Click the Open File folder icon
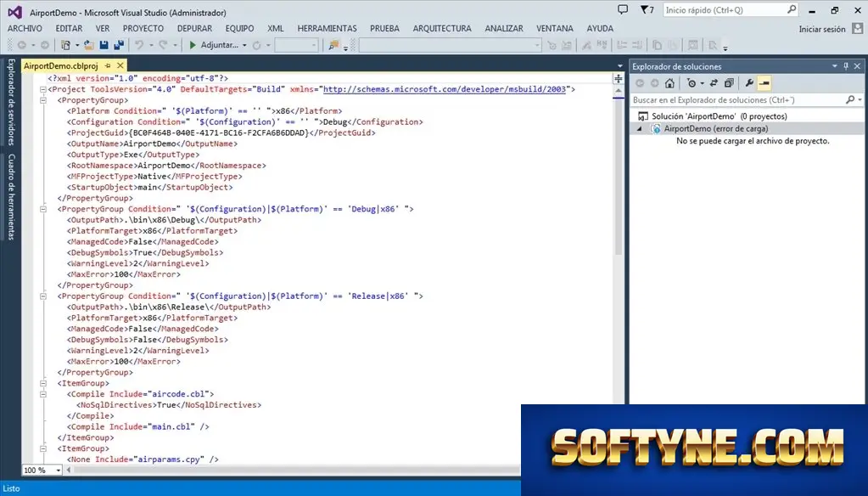The height and width of the screenshot is (496, 868). [x=88, y=46]
